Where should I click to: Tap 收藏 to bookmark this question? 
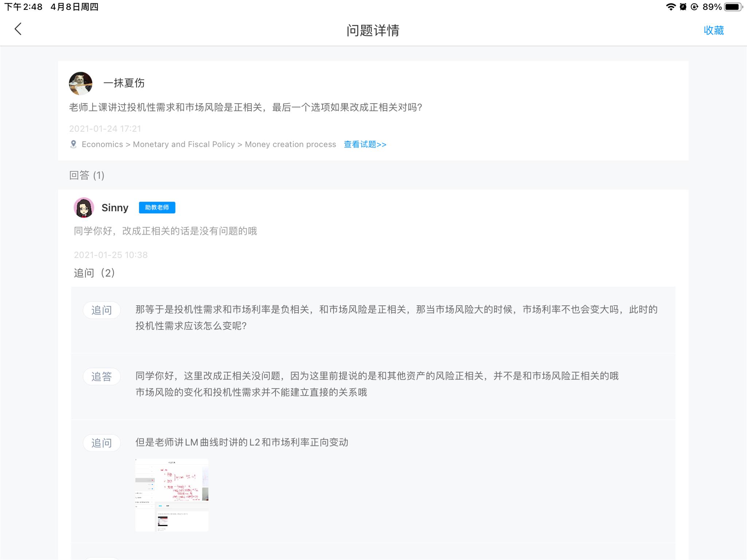[x=713, y=30]
